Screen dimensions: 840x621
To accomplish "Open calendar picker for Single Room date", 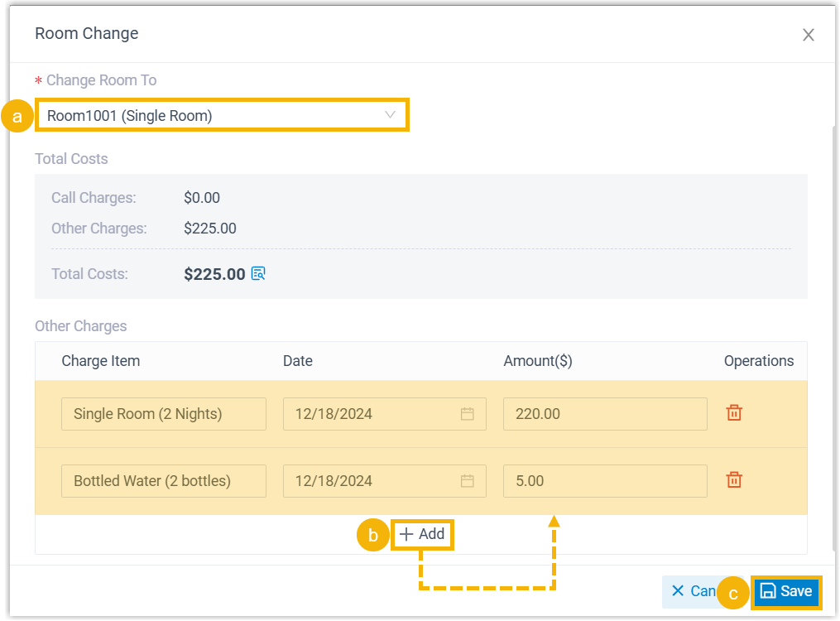I will [x=468, y=414].
